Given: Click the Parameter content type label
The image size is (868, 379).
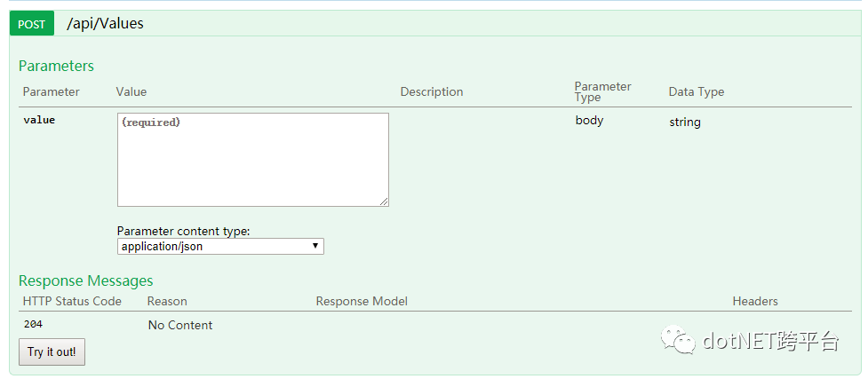Looking at the screenshot, I should pyautogui.click(x=184, y=231).
